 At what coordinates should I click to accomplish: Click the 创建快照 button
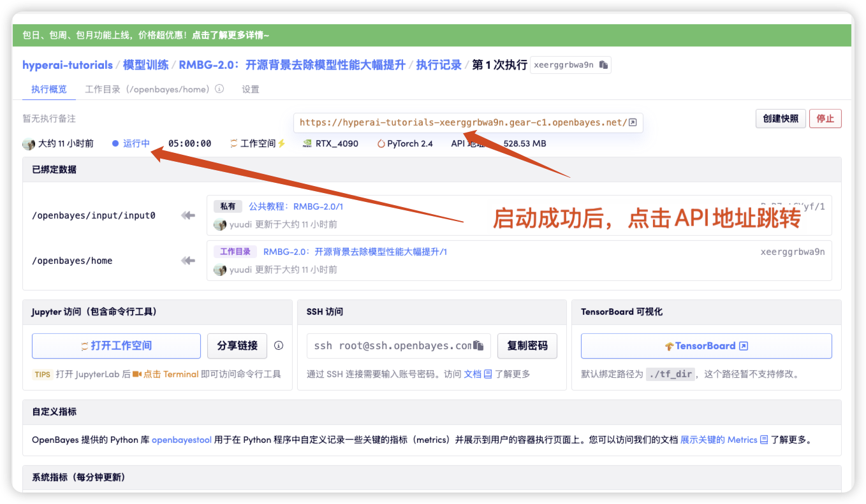tap(781, 119)
